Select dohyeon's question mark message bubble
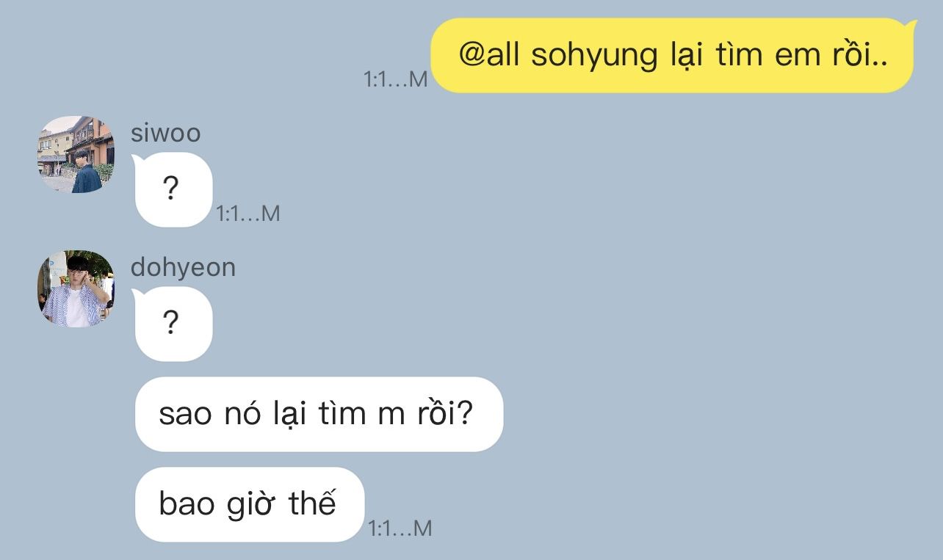Viewport: 943px width, 560px height. tap(173, 324)
